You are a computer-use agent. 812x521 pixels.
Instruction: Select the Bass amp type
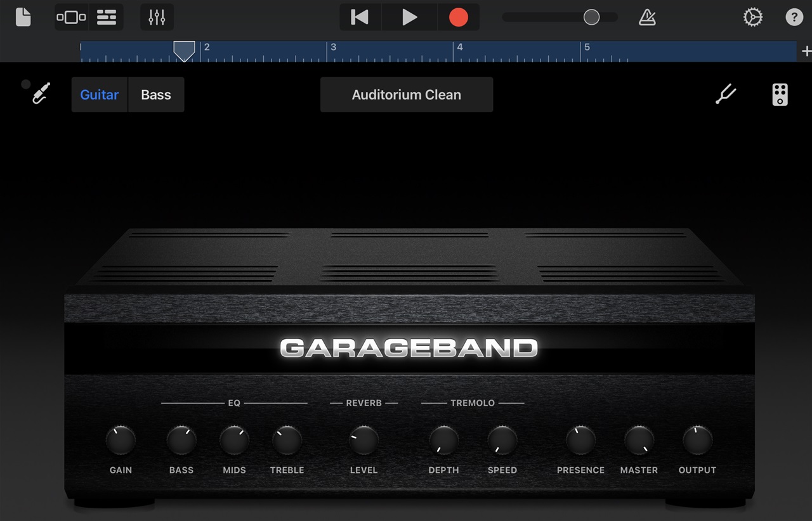[156, 94]
